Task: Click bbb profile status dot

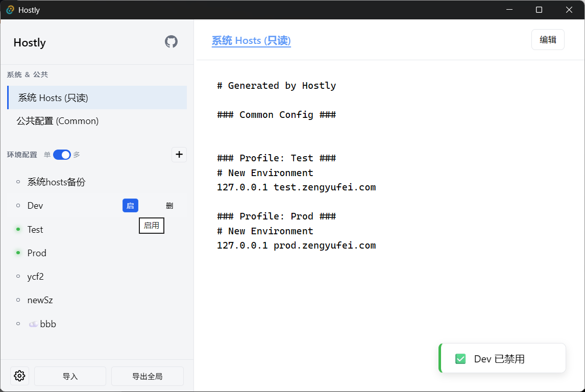Action: (x=18, y=324)
